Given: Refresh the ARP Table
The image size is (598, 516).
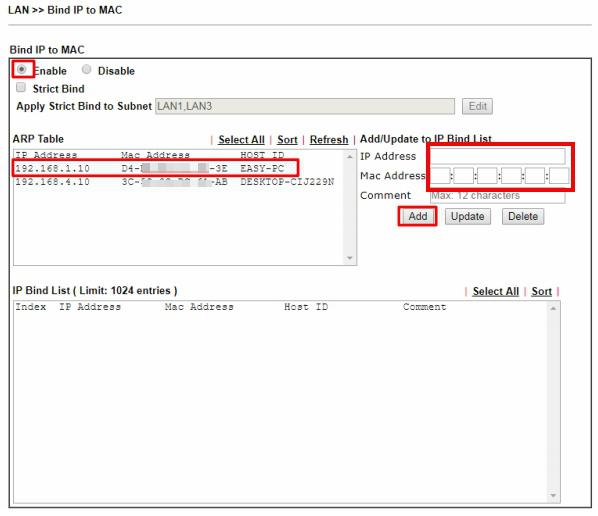Looking at the screenshot, I should tap(329, 140).
